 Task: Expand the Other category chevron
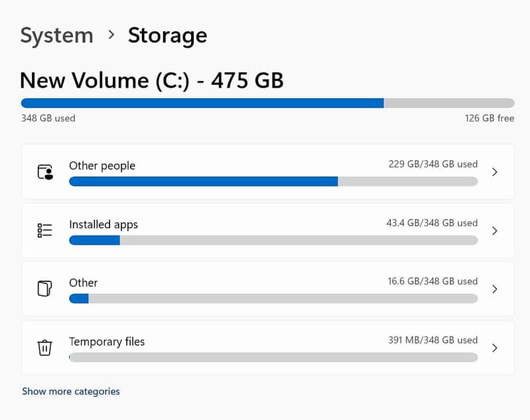[495, 289]
